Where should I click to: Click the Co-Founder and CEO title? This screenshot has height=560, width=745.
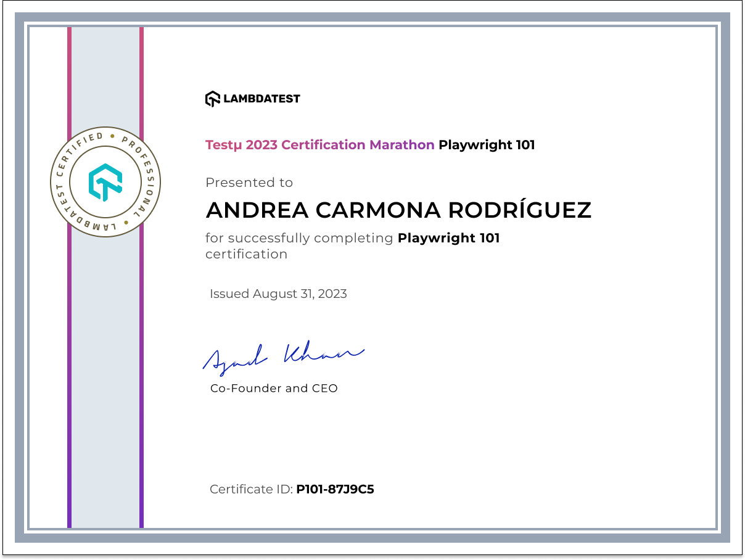click(x=274, y=389)
